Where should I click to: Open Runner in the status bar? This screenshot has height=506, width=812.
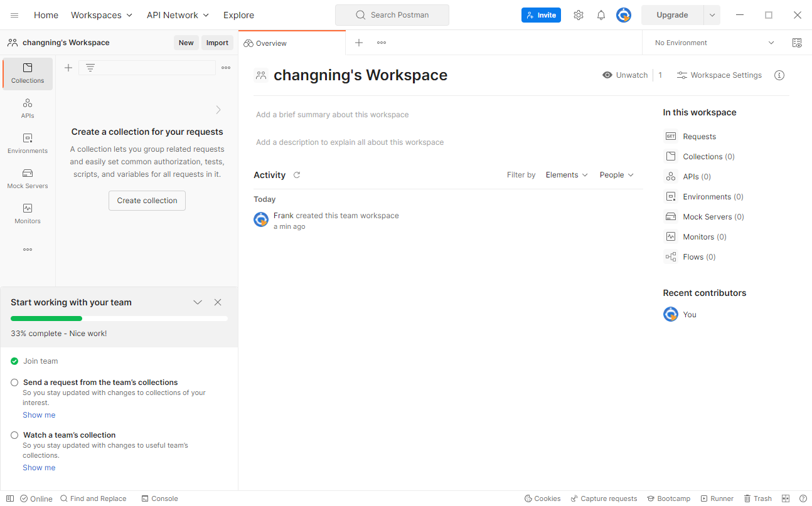coord(717,498)
